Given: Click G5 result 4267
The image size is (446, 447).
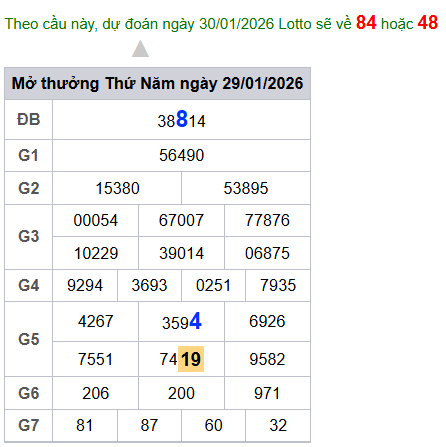Looking at the screenshot, I should click(96, 321).
